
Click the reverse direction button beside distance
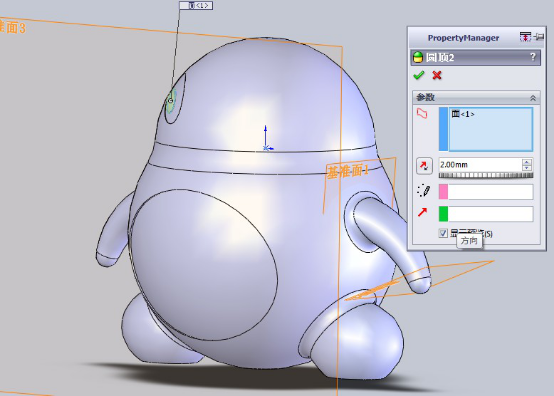click(424, 166)
